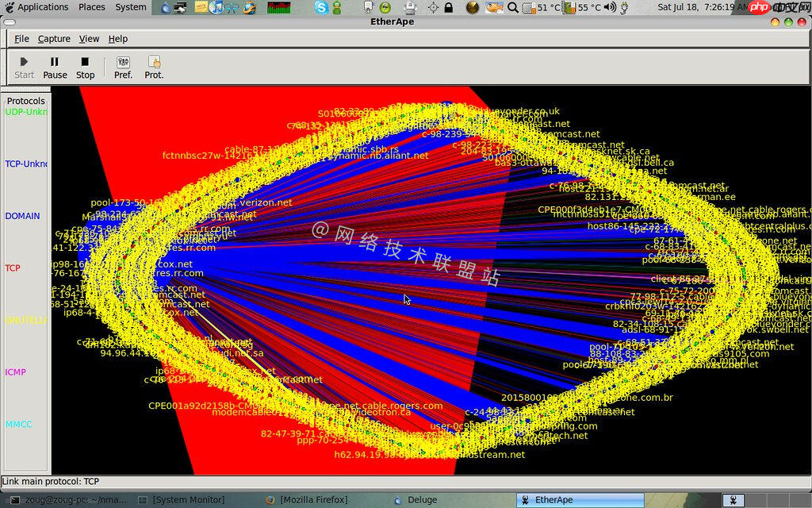Toggle the Prot. protocols window button
The image size is (812, 508).
(154, 67)
